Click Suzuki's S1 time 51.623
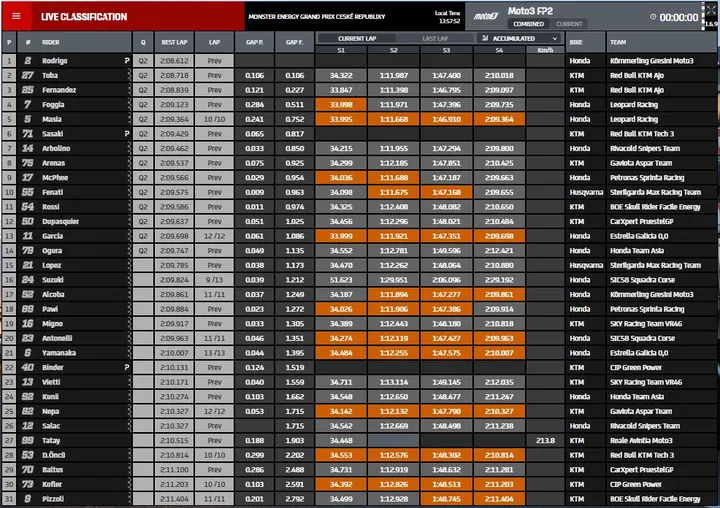720x508 pixels. tap(341, 280)
